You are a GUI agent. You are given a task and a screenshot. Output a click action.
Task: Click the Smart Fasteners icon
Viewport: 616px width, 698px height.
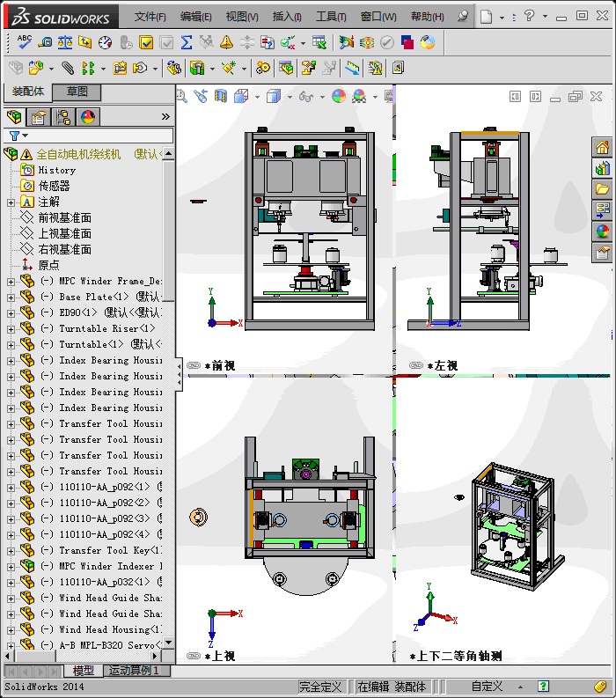pyautogui.click(x=121, y=68)
